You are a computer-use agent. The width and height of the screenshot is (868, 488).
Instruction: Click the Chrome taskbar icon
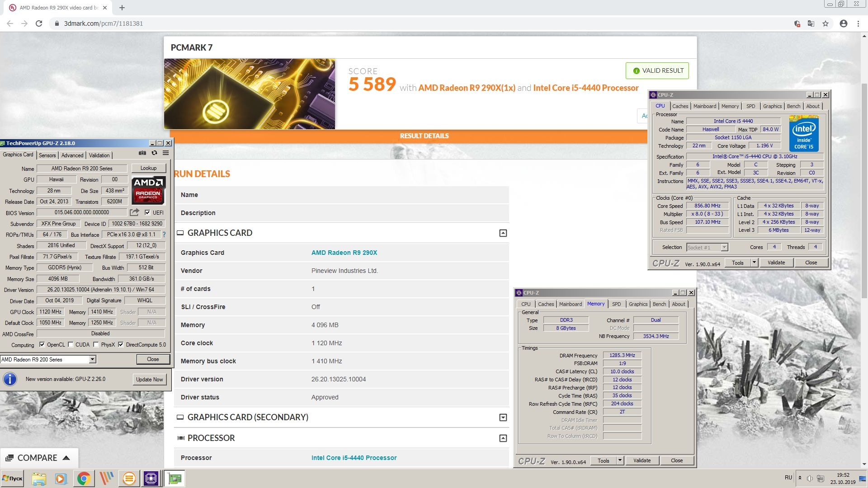coord(84,479)
